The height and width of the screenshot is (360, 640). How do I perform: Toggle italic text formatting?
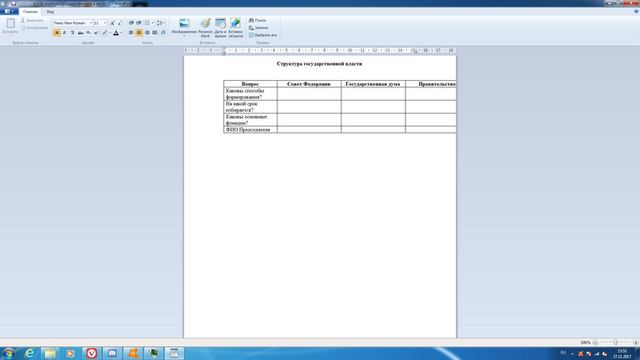pyautogui.click(x=64, y=33)
